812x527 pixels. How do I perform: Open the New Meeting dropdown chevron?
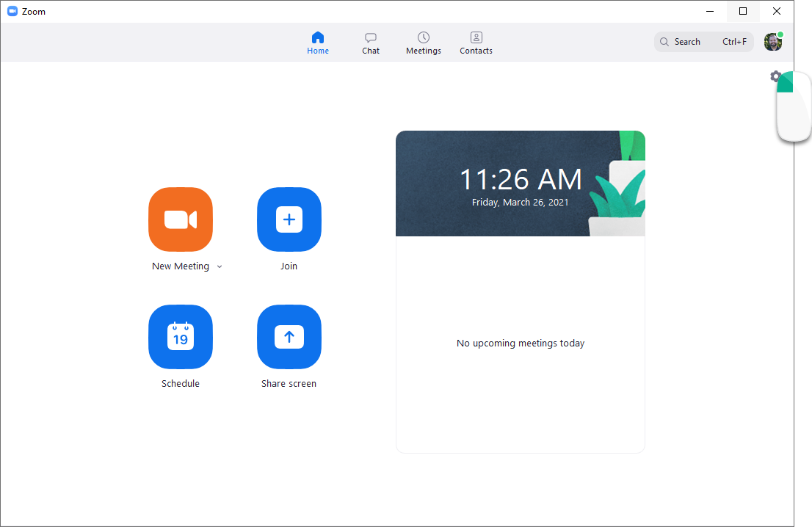219,266
